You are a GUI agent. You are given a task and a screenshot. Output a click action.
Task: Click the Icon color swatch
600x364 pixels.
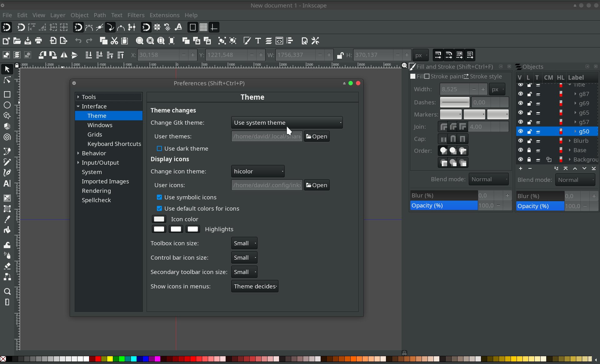(x=159, y=219)
